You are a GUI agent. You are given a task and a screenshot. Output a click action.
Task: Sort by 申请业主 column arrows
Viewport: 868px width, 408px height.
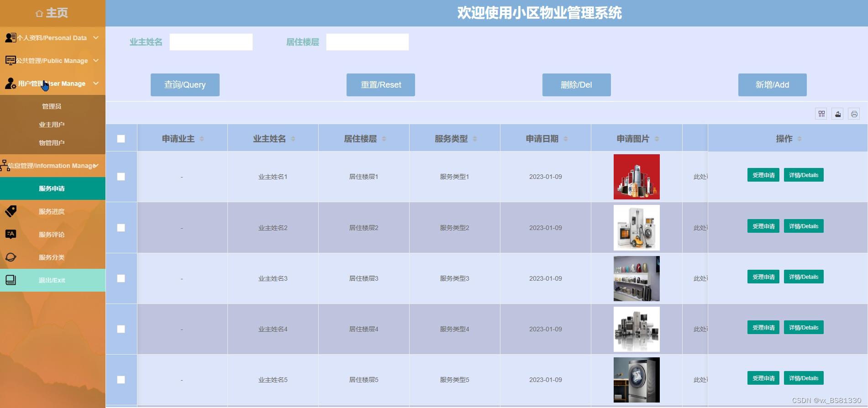(202, 139)
